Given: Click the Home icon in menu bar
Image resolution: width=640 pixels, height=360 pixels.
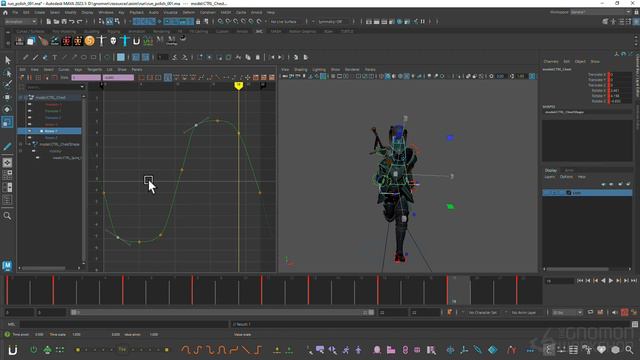Looking at the screenshot, I should point(5,13).
